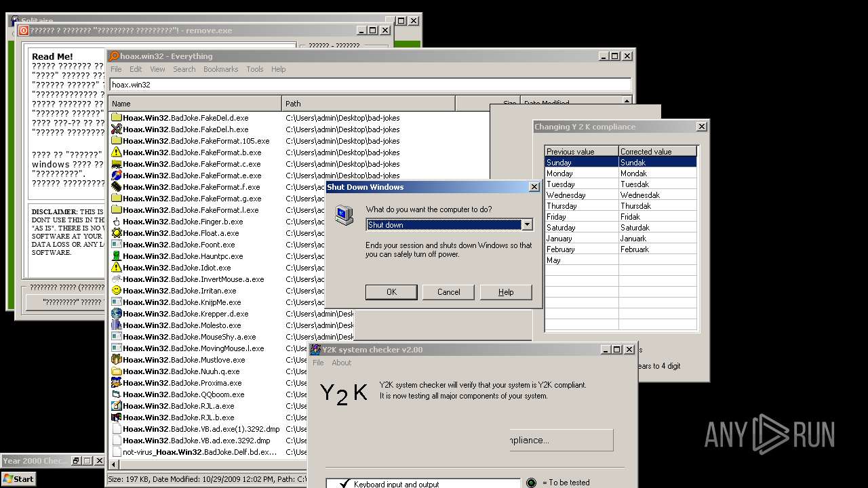Select the FakeFormat.l.exe folder icon
The image size is (868, 488).
[117, 210]
